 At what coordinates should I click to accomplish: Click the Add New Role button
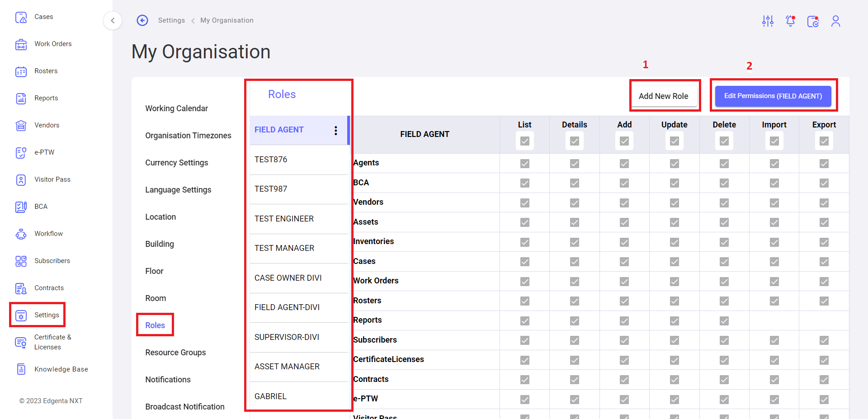(x=663, y=96)
